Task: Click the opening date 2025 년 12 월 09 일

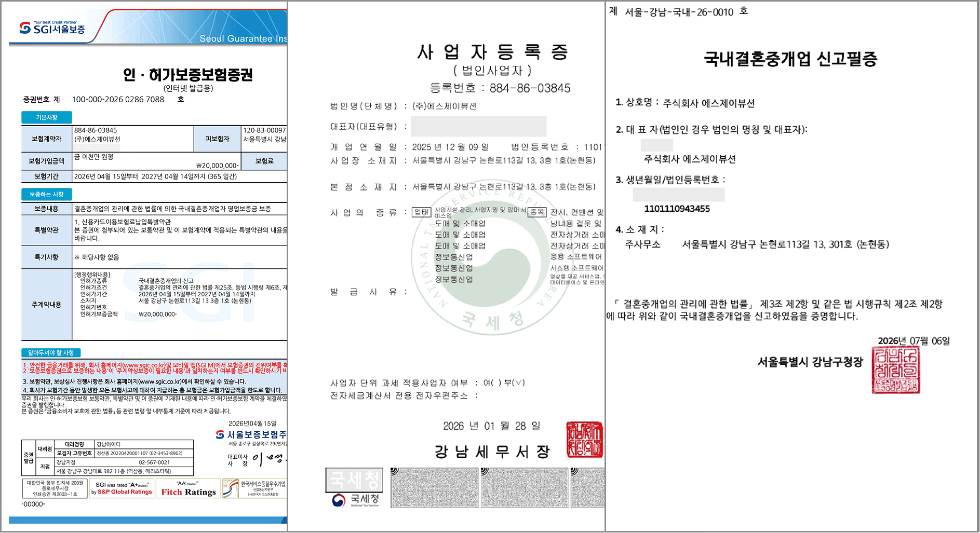Action: pos(451,147)
